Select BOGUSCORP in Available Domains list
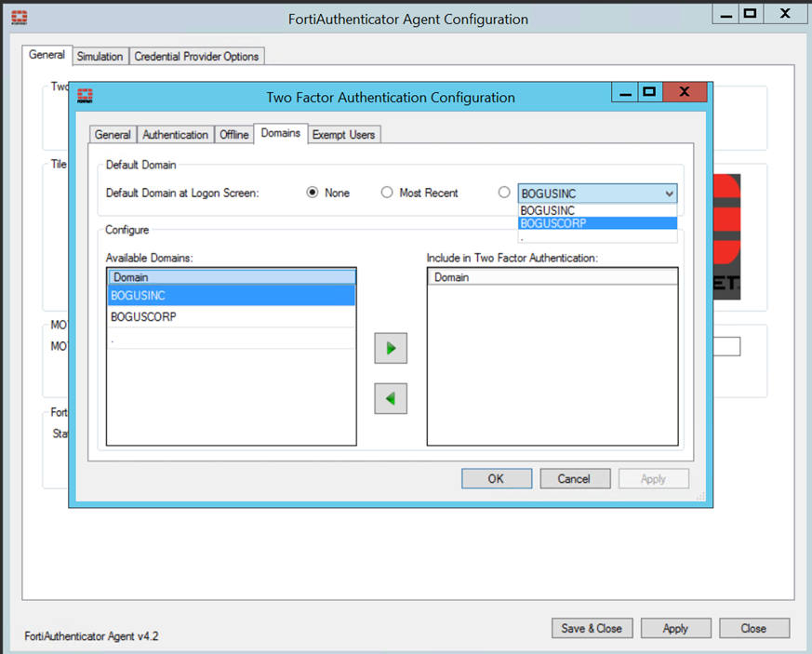Screen dimensions: 812x654 pos(232,316)
